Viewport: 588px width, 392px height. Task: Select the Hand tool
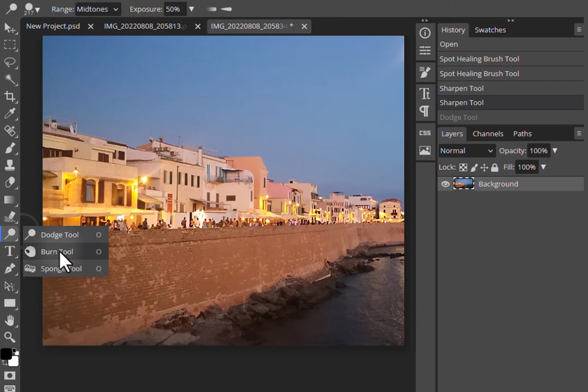[10, 320]
